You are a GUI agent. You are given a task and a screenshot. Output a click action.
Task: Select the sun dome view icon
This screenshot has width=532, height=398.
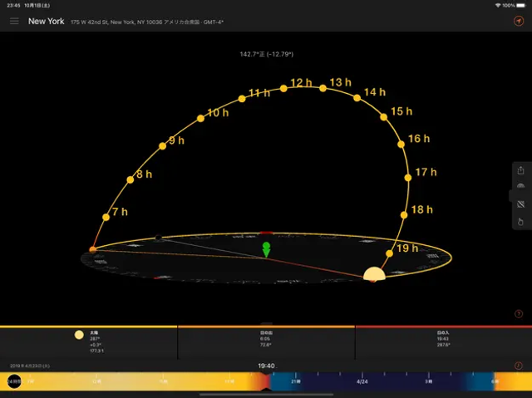(x=520, y=187)
